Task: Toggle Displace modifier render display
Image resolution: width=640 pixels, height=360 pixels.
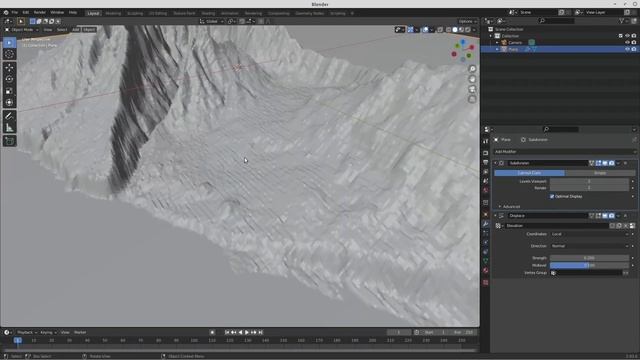Action: 611,216
